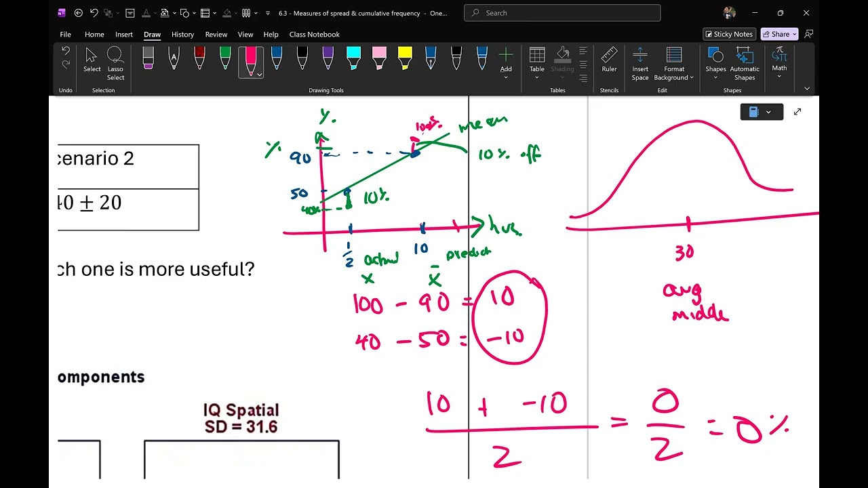Select the first blue pen
Image resolution: width=868 pixels, height=488 pixels.
pyautogui.click(x=277, y=58)
